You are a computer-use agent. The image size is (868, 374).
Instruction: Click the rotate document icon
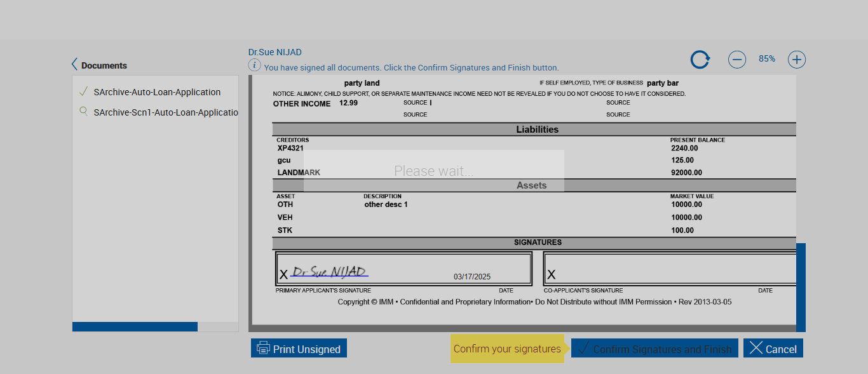click(x=700, y=60)
